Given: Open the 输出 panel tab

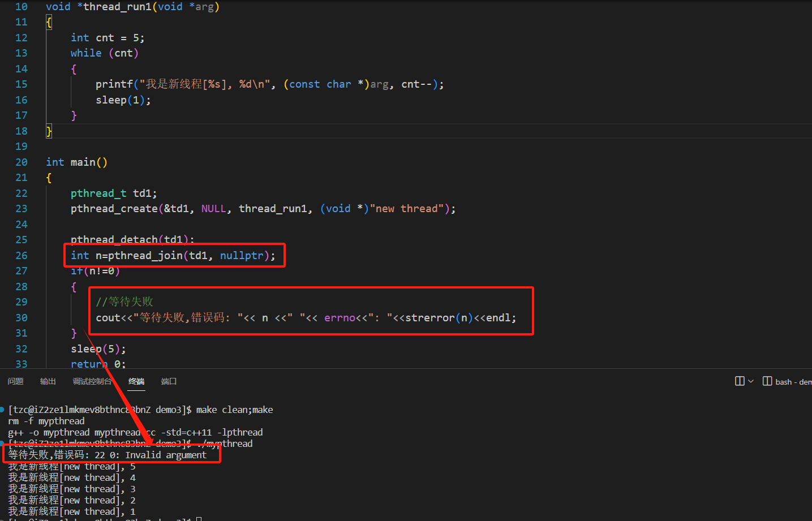Looking at the screenshot, I should pyautogui.click(x=48, y=381).
